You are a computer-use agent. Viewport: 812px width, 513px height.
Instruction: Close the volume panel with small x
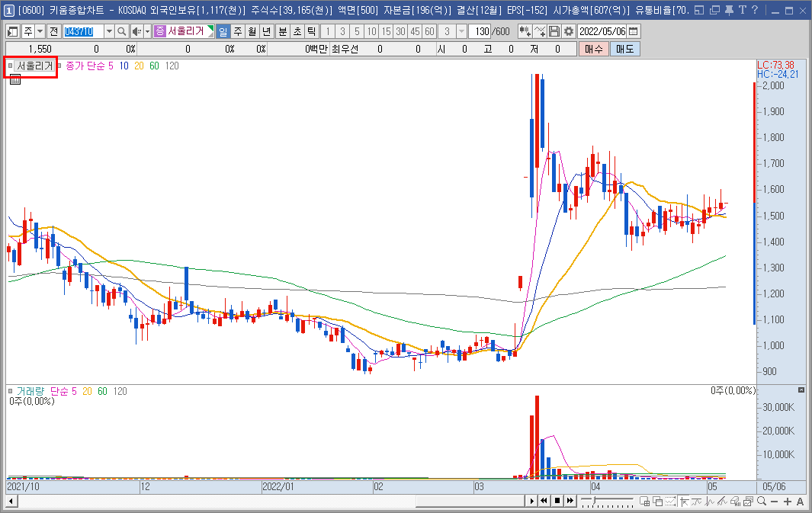801,390
